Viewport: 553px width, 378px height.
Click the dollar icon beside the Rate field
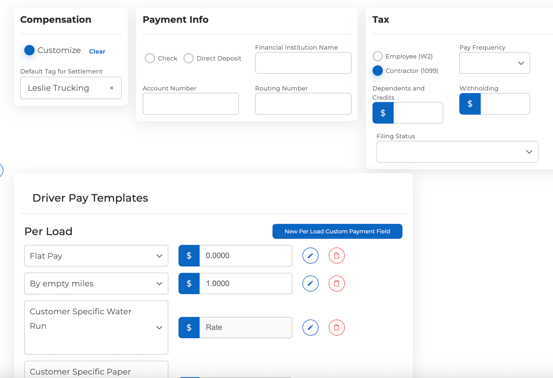(189, 328)
